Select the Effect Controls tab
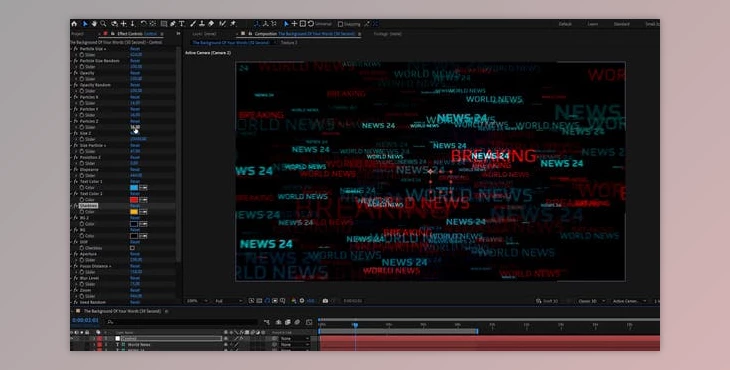 [137, 34]
